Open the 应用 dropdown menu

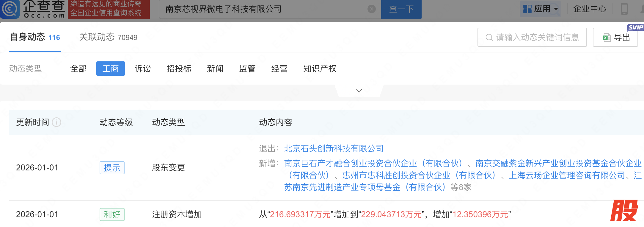pyautogui.click(x=541, y=9)
